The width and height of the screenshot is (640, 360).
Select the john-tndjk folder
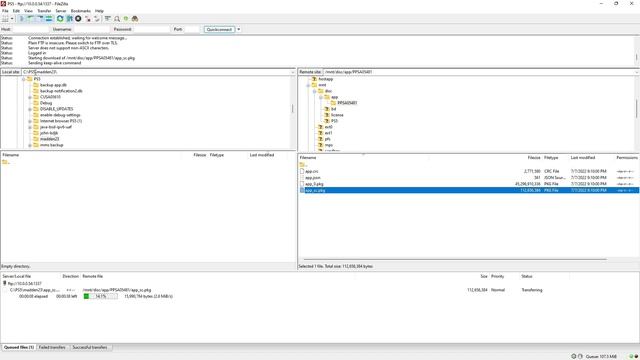click(49, 133)
